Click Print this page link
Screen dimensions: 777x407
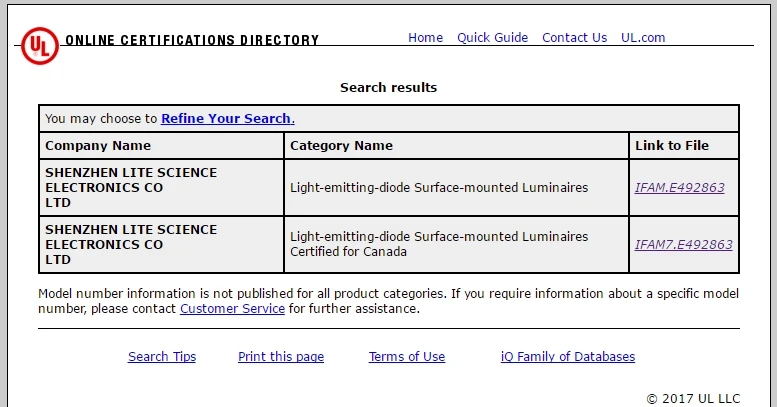[281, 356]
